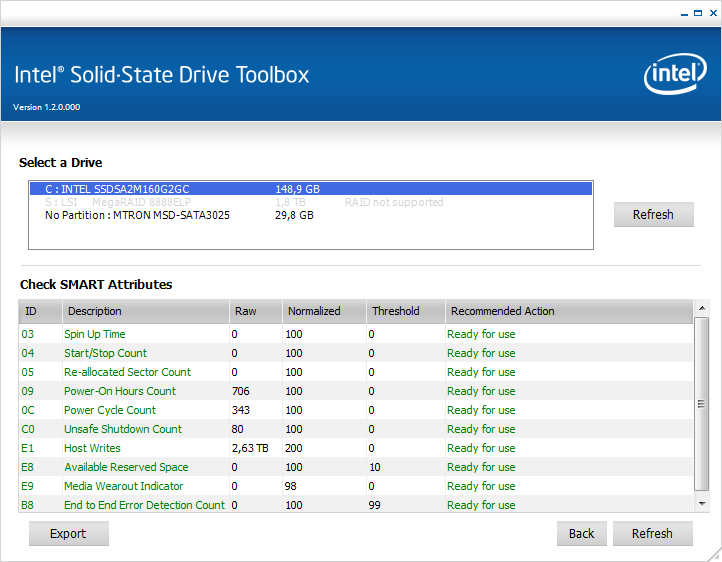Screen dimensions: 722x562
Task: Click the Intel logo in the header
Action: (675, 74)
